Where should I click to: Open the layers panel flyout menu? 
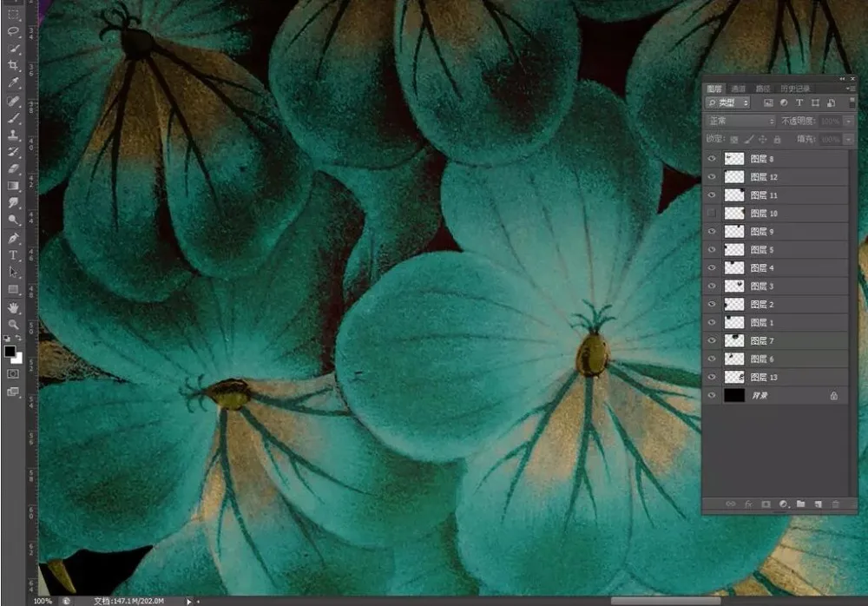pyautogui.click(x=851, y=89)
